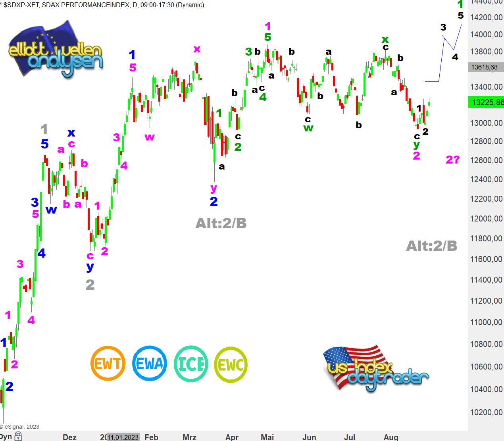Click the SDAX Performanceindex chart title
504x441 pixels.
coord(103,5)
